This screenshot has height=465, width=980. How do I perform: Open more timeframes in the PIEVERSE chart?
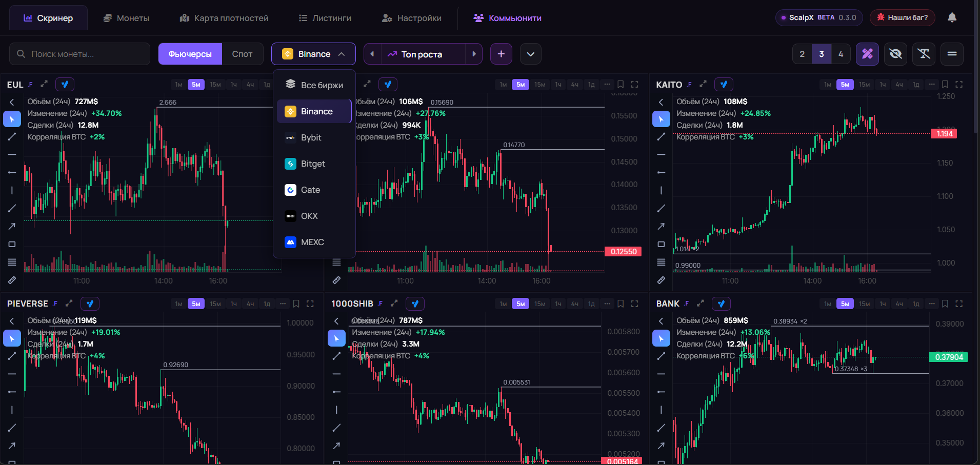click(x=283, y=304)
